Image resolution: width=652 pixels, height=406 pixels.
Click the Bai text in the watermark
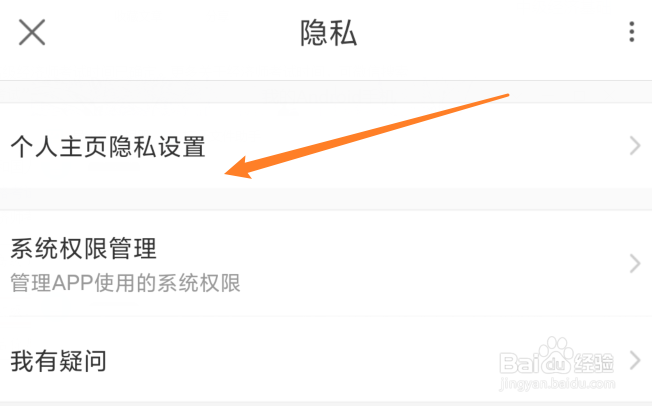[518, 363]
